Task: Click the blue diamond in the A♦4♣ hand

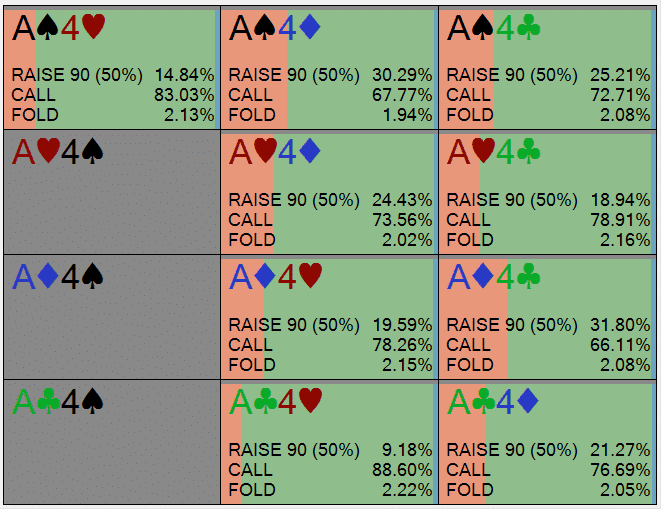Action: (483, 277)
